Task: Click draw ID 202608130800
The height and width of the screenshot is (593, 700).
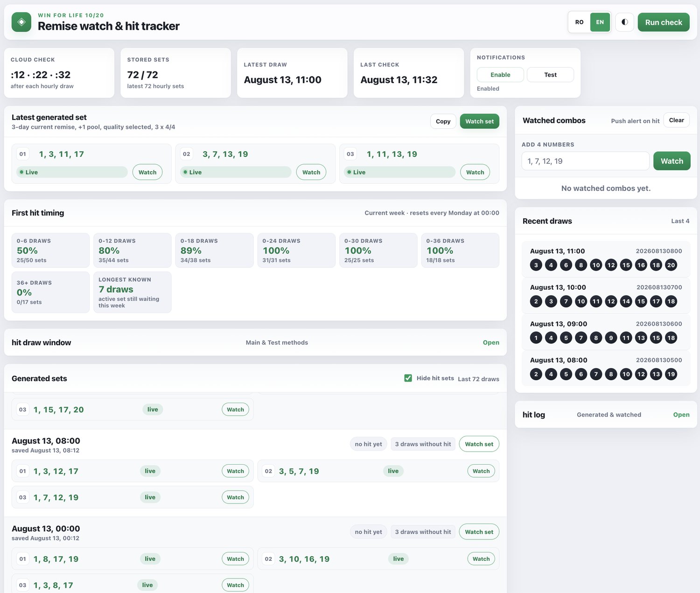Action: (x=659, y=251)
